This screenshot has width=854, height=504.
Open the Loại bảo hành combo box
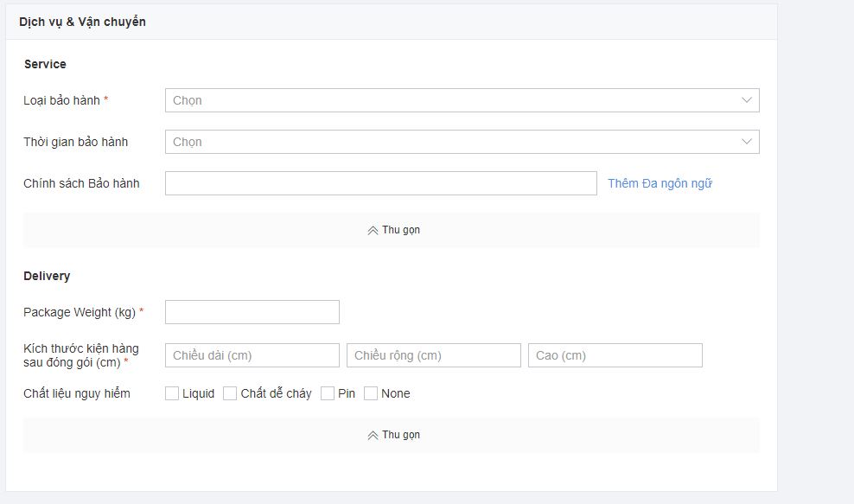pos(449,100)
